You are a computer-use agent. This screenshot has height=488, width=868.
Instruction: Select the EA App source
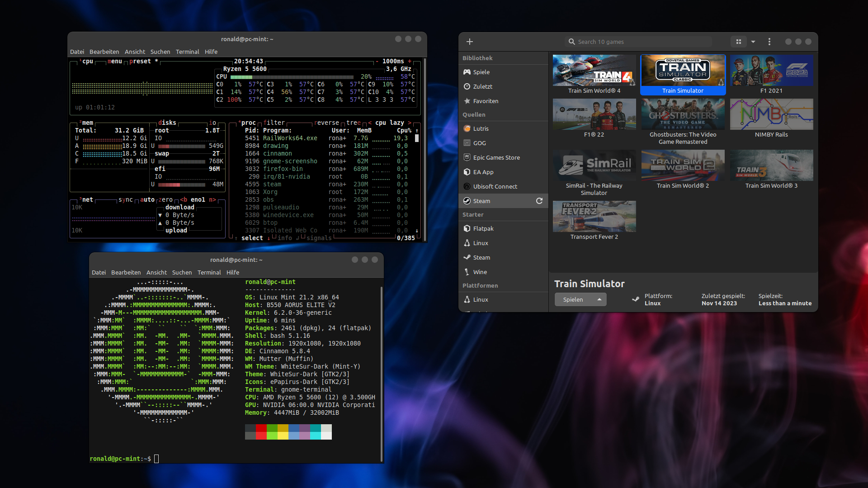click(x=504, y=172)
